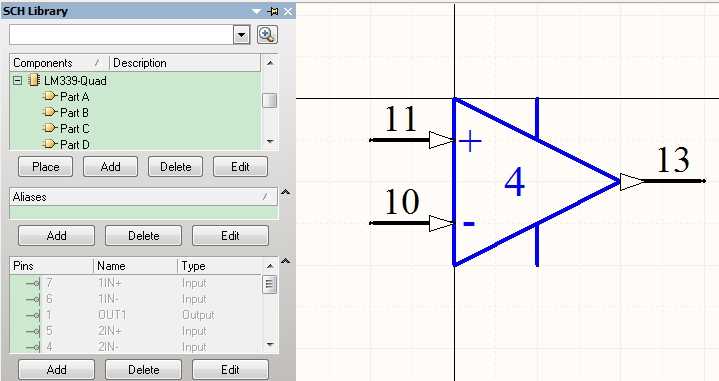The height and width of the screenshot is (381, 719).
Task: Click the components list scrollbar thumb
Action: coord(270,100)
